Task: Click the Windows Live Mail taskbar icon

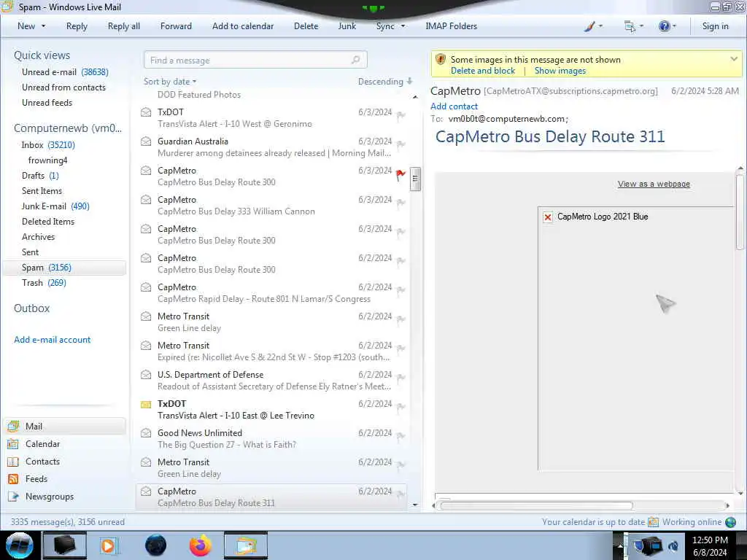Action: point(246,545)
